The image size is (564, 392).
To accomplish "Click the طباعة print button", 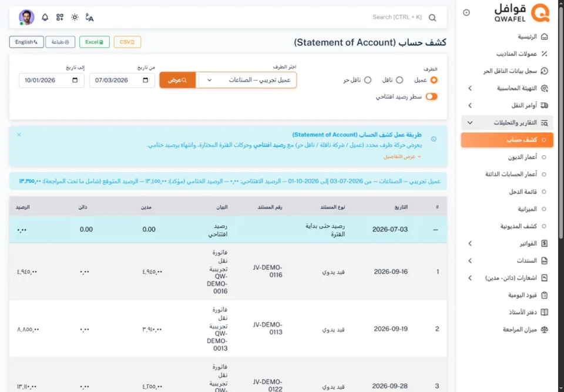I will 60,42.
